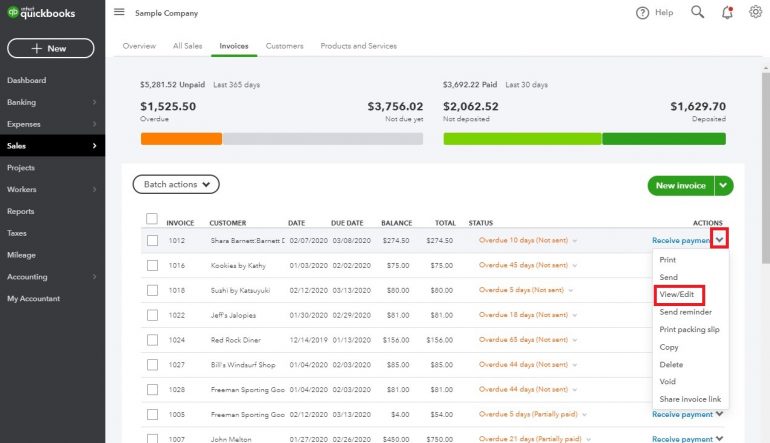This screenshot has width=770, height=443.
Task: Check the box for invoice 1012
Action: point(152,241)
